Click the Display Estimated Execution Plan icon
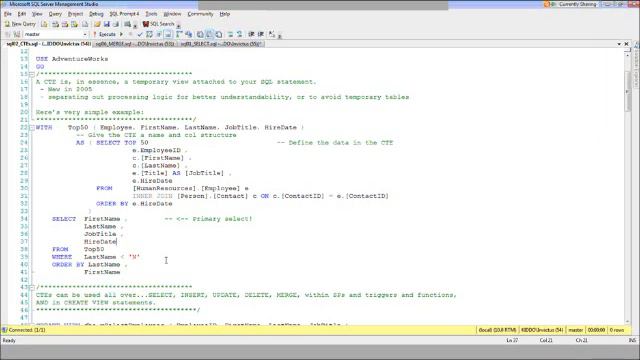Image resolution: width=640 pixels, height=360 pixels. [x=149, y=34]
